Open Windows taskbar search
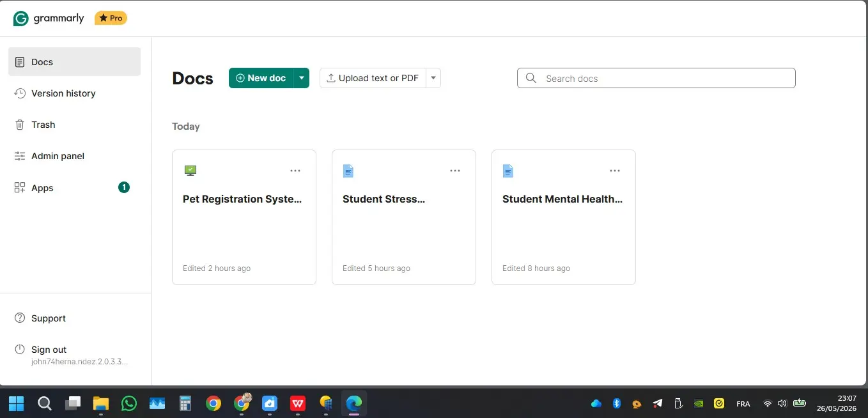 click(x=45, y=403)
